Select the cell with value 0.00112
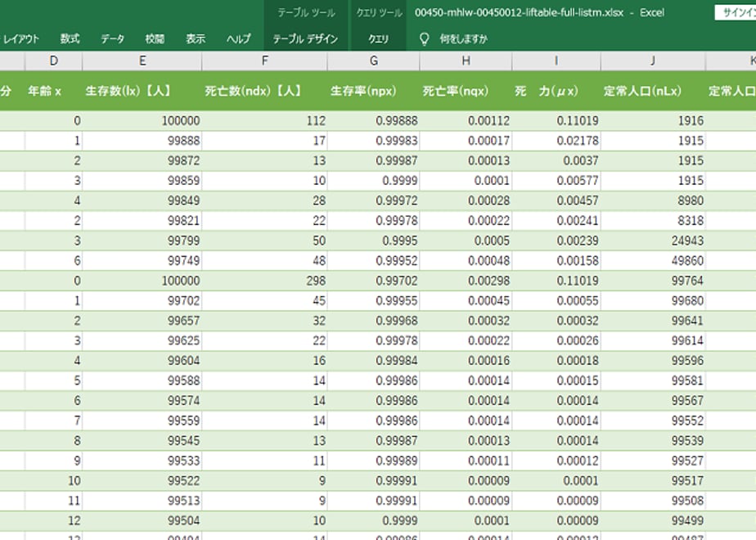The width and height of the screenshot is (756, 540). (466, 120)
